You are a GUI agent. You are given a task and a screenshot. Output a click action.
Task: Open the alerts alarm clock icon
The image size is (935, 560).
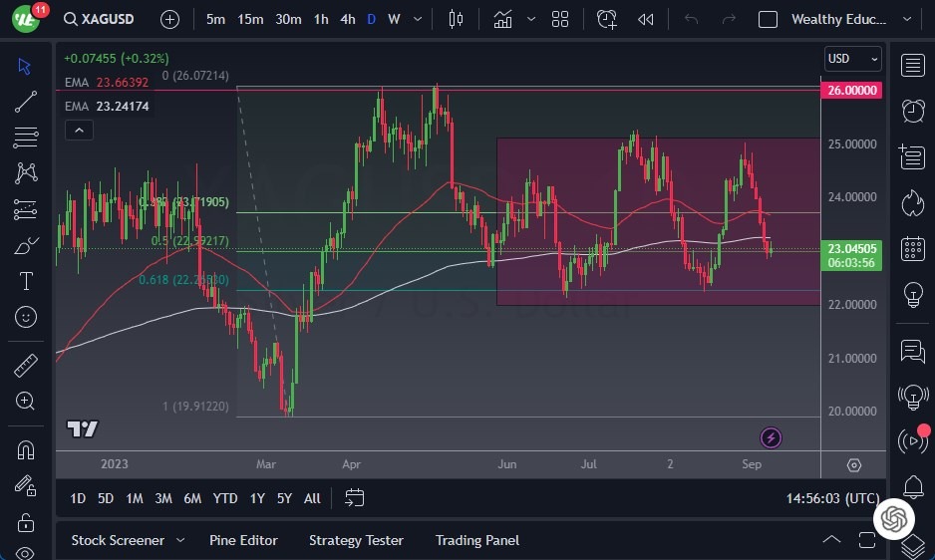(911, 111)
